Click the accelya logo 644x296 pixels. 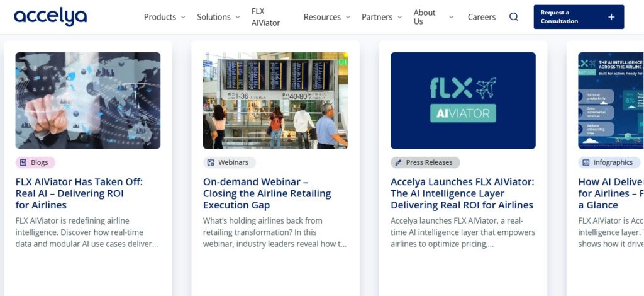(50, 17)
